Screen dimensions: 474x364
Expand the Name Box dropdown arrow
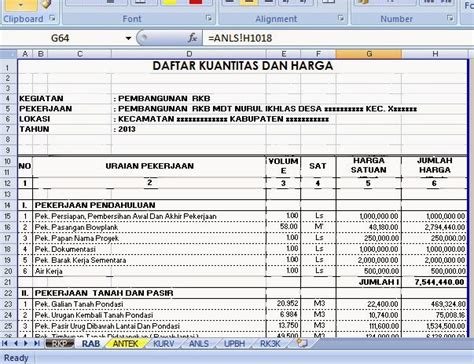pos(128,38)
